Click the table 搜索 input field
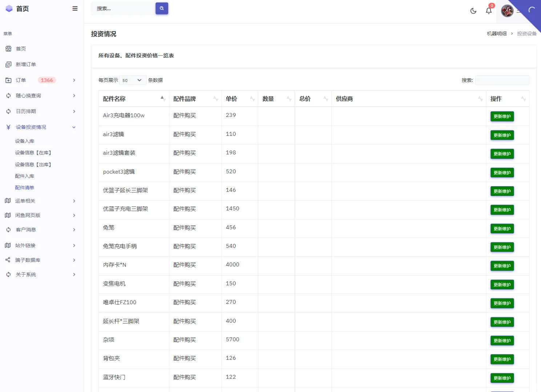The image size is (541, 392). coord(502,80)
